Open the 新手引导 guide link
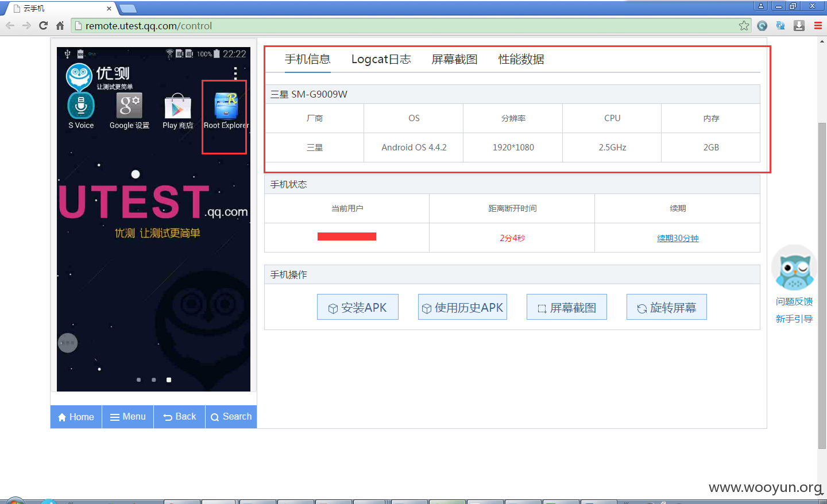Viewport: 827px width, 504px height. 794,319
